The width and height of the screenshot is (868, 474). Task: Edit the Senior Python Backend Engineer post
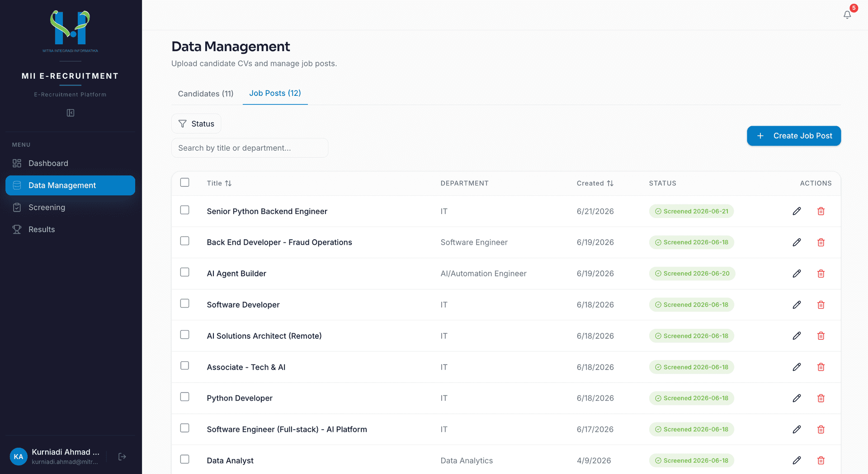(797, 211)
